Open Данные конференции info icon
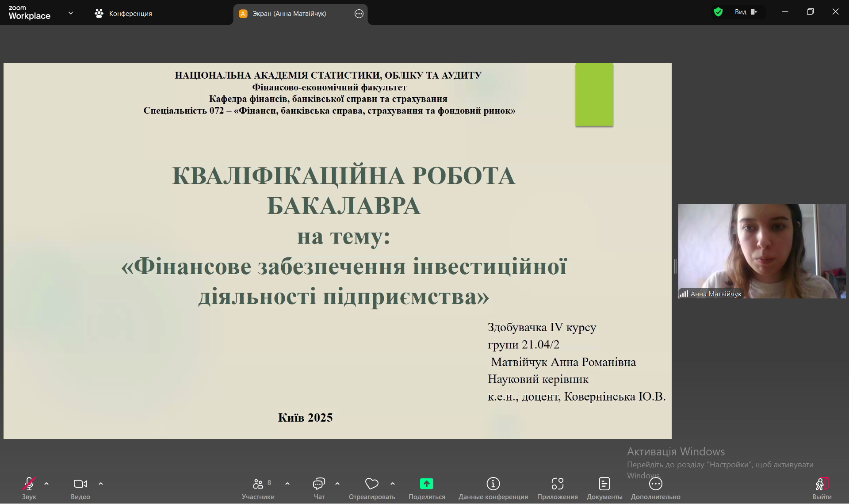This screenshot has height=504, width=849. pyautogui.click(x=493, y=484)
